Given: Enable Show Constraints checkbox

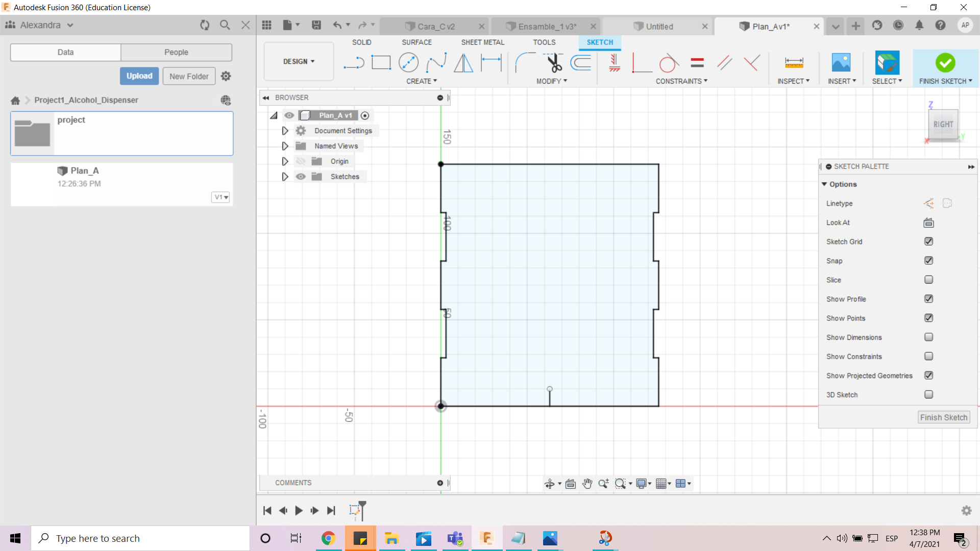Looking at the screenshot, I should (x=928, y=356).
